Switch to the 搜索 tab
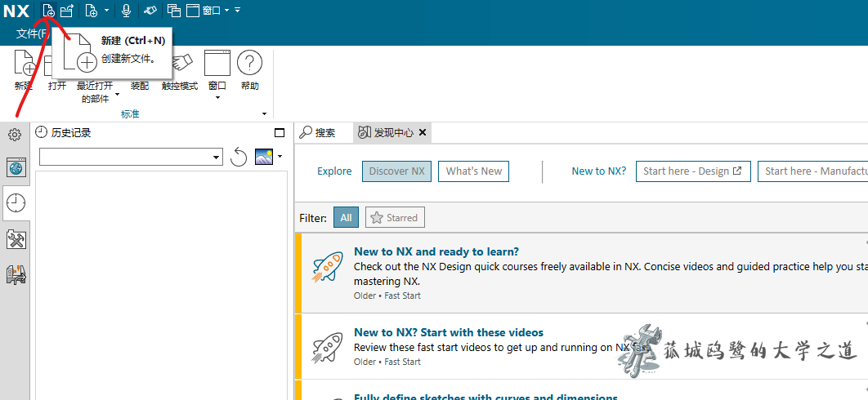Screen dimensions: 868x400 click(317, 133)
